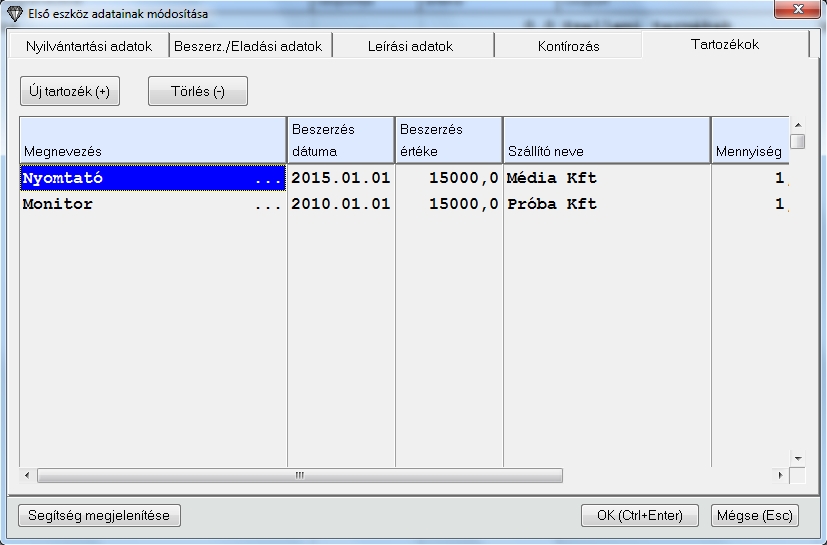Select the Kontírozás tab
The width and height of the screenshot is (827, 545).
567,46
